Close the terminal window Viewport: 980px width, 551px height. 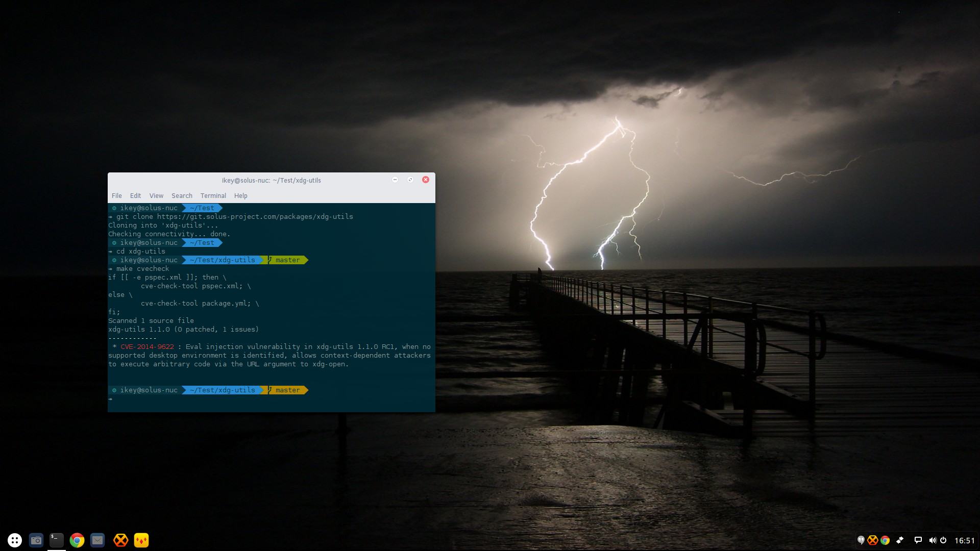tap(426, 180)
